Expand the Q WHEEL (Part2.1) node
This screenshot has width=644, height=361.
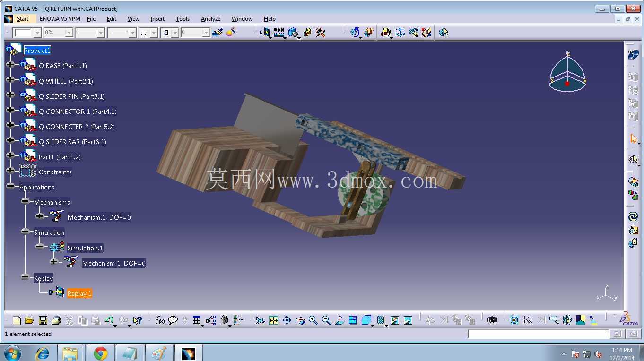[x=10, y=79]
